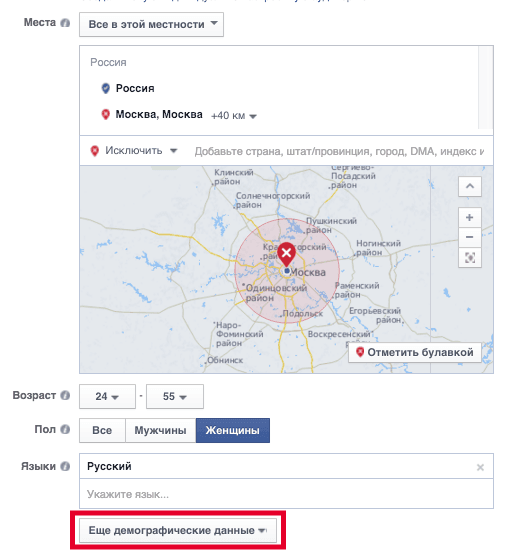
Task: Select the Женщины gender option
Action: [x=233, y=430]
